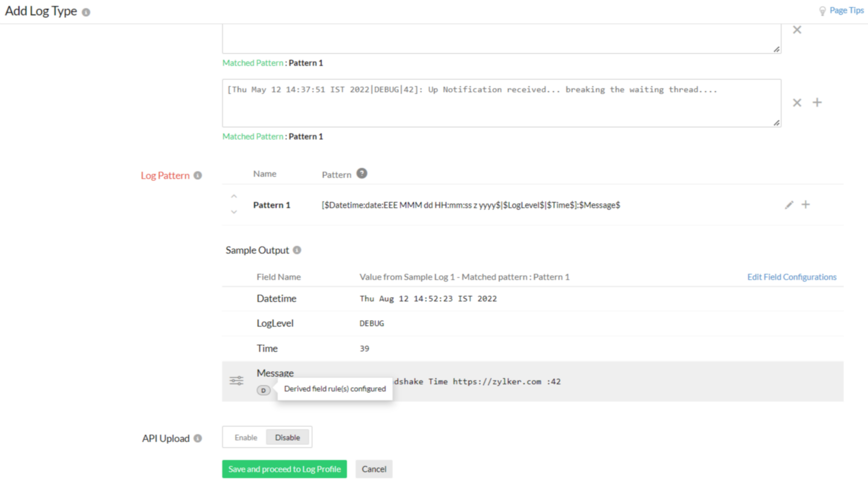The width and height of the screenshot is (868, 499).
Task: Add another sample log with plus icon
Action: pos(817,103)
